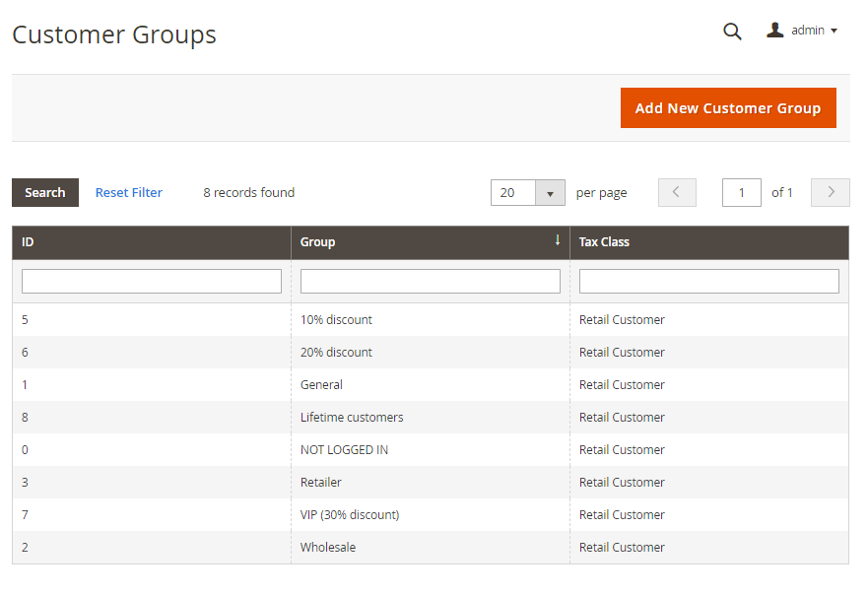This screenshot has height=595, width=868.
Task: Click the magnifying glass search icon
Action: pos(732,32)
